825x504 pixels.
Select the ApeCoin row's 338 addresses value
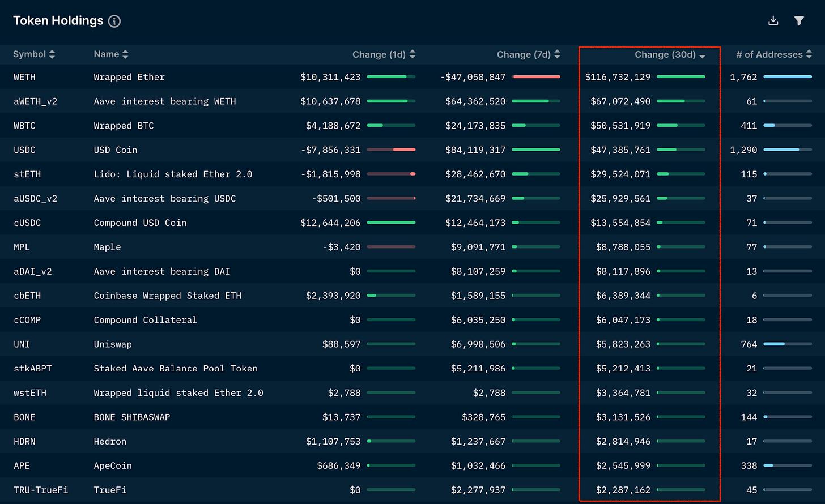749,465
